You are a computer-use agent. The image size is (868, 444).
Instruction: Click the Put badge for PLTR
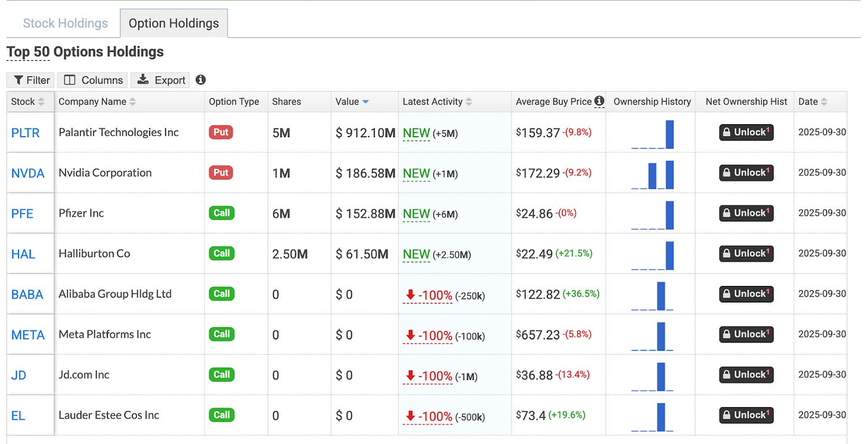pyautogui.click(x=221, y=132)
